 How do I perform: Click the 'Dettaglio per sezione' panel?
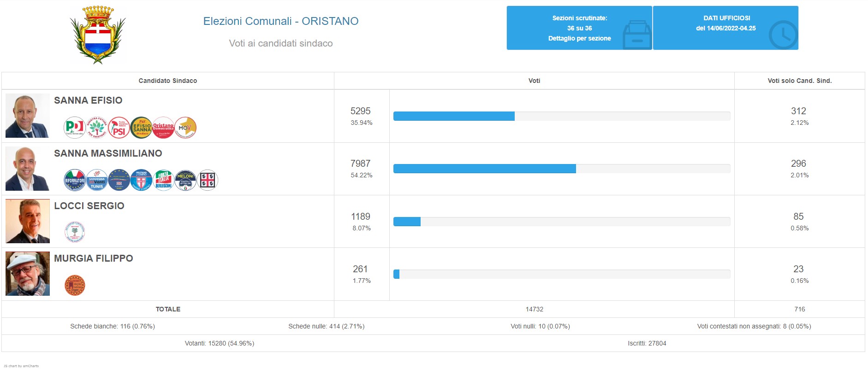(x=579, y=28)
